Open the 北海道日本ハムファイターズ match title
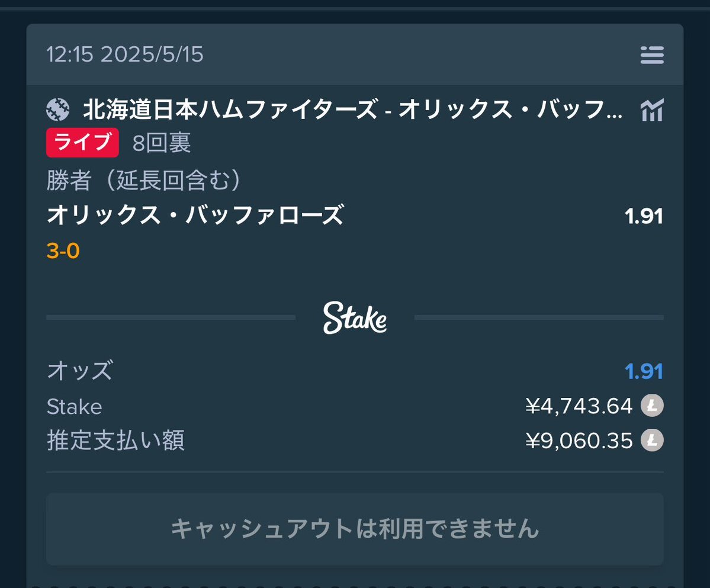710x588 pixels. 353,110
